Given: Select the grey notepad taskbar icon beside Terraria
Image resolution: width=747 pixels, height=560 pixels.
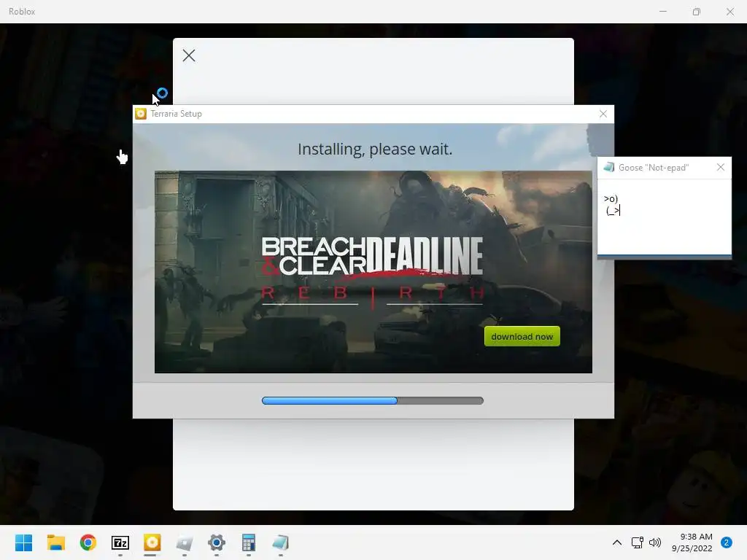Looking at the screenshot, I should pos(185,542).
